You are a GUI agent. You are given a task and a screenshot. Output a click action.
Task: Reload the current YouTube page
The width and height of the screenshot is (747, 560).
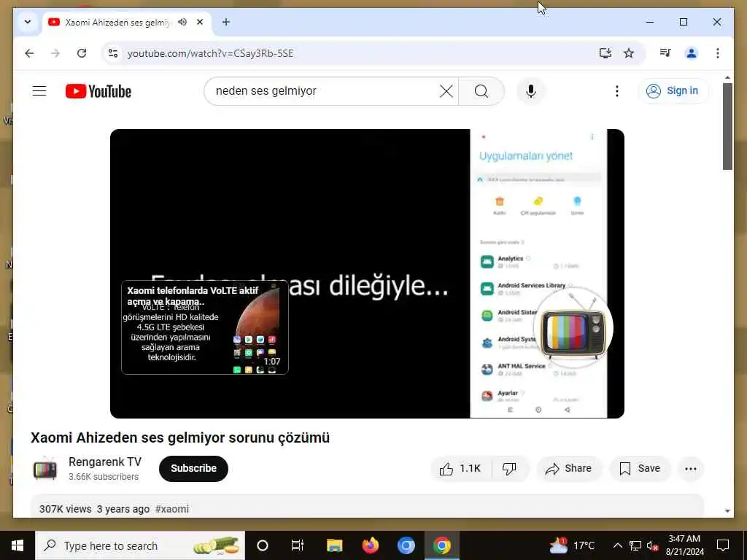coord(82,53)
